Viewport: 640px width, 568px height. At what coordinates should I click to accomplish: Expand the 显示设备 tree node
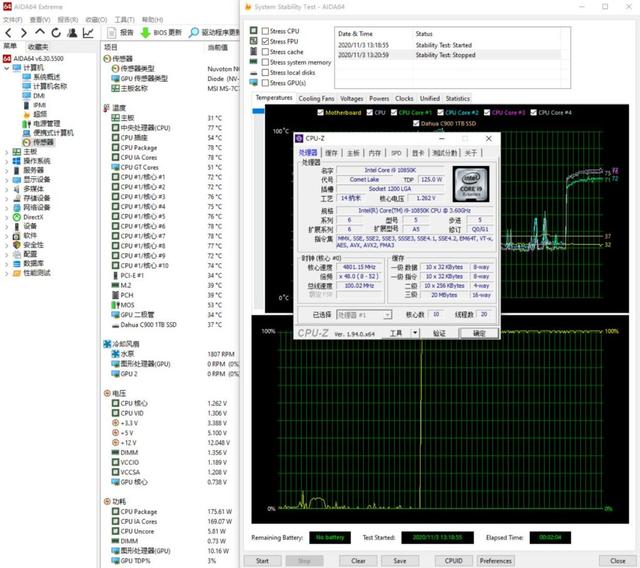pos(7,180)
